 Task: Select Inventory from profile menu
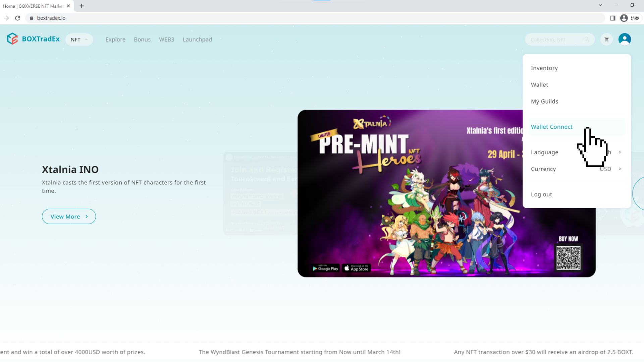pyautogui.click(x=544, y=68)
